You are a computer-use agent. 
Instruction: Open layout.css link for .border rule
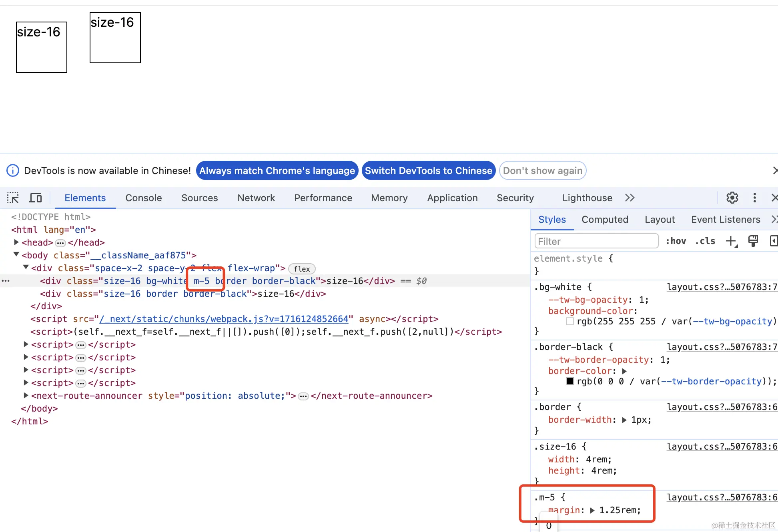tap(722, 407)
